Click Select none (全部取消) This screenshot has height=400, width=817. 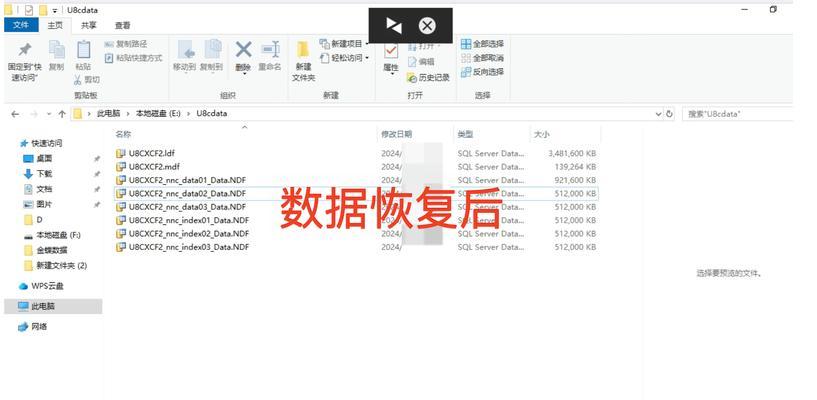click(x=482, y=58)
